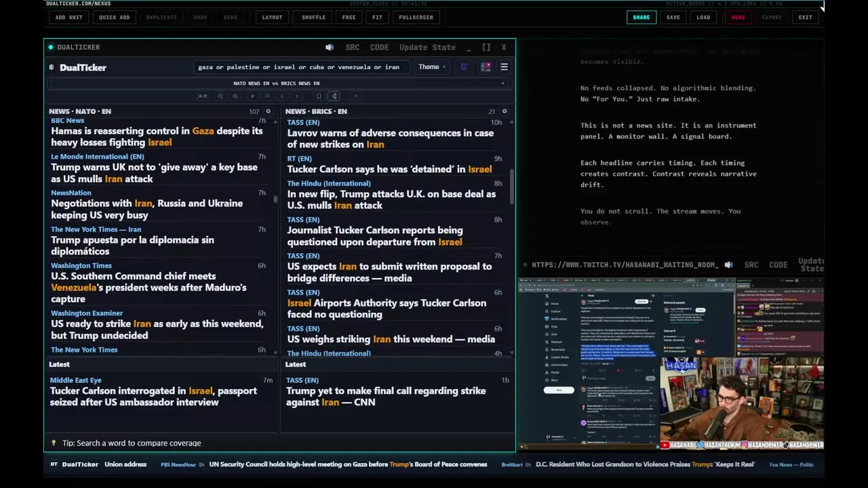Viewport: 868px width, 488px height.
Task: Click REDO in top toolbar
Action: pyautogui.click(x=231, y=17)
